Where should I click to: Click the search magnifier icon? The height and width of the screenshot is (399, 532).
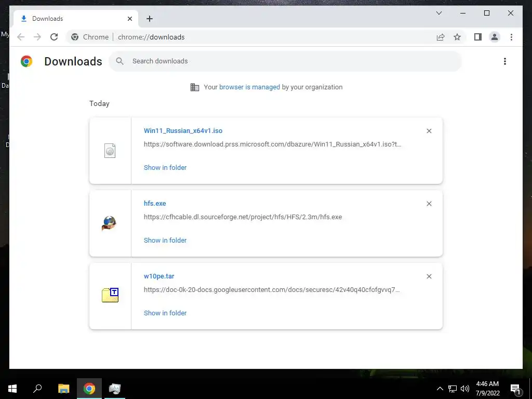119,61
